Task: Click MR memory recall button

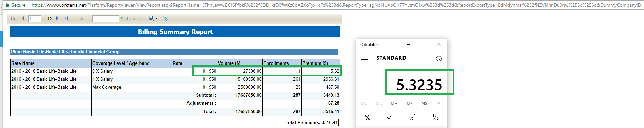Action: click(x=379, y=103)
